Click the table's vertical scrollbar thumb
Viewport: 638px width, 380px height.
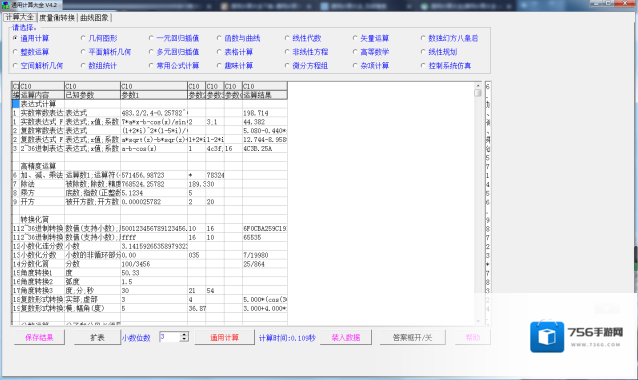(478, 93)
